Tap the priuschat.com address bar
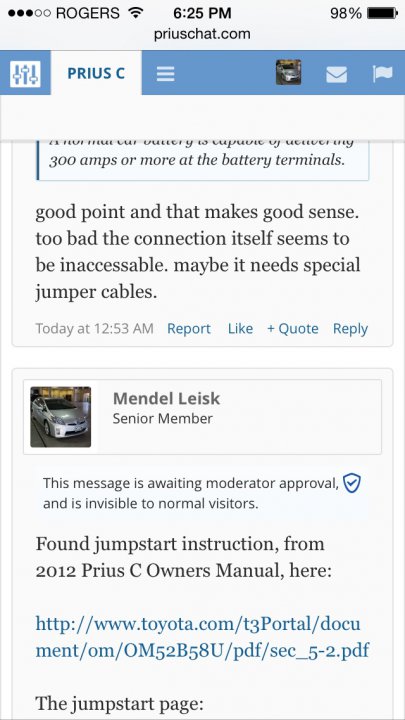Viewport: 405px width, 720px height. coord(202,34)
